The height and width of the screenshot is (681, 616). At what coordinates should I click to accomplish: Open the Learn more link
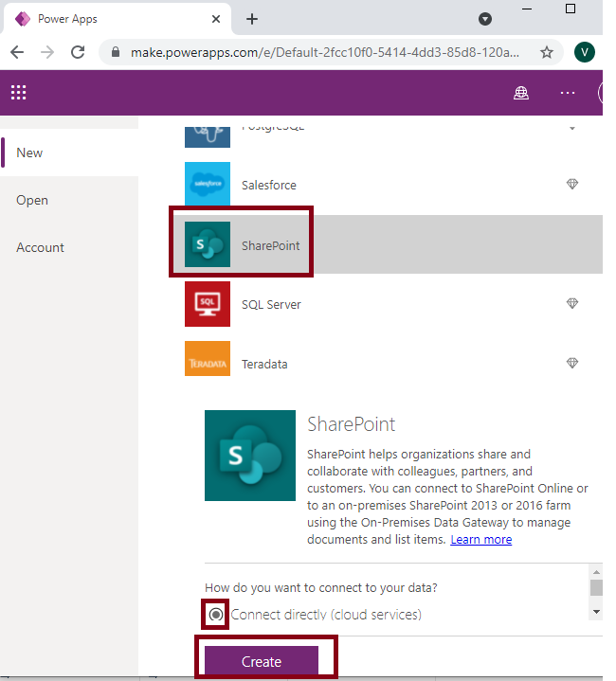click(480, 540)
